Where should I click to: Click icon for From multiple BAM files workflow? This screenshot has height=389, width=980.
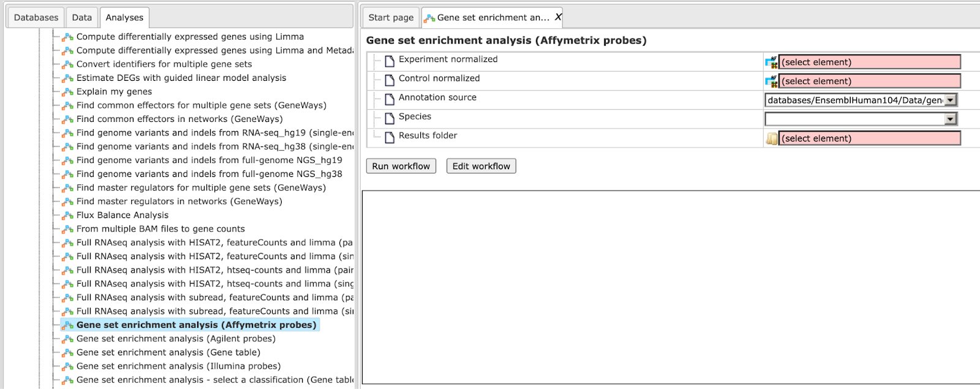(x=68, y=229)
